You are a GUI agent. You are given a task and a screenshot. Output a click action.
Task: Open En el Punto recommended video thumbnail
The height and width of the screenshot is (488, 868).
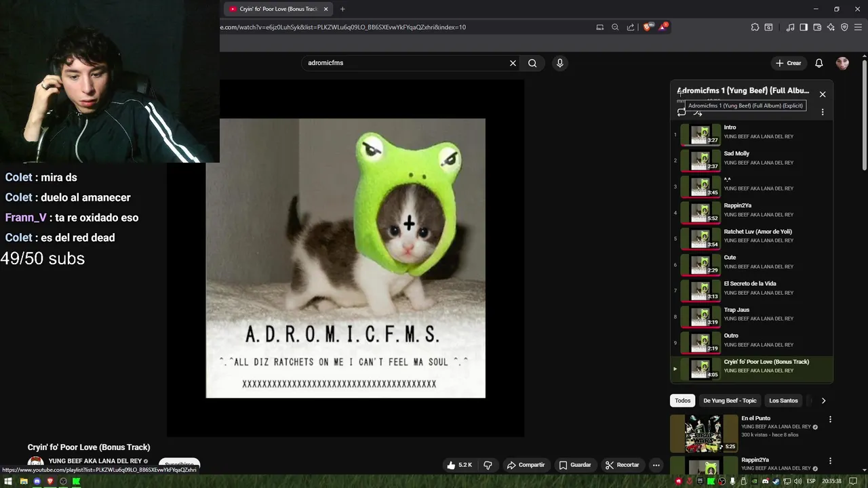704,433
